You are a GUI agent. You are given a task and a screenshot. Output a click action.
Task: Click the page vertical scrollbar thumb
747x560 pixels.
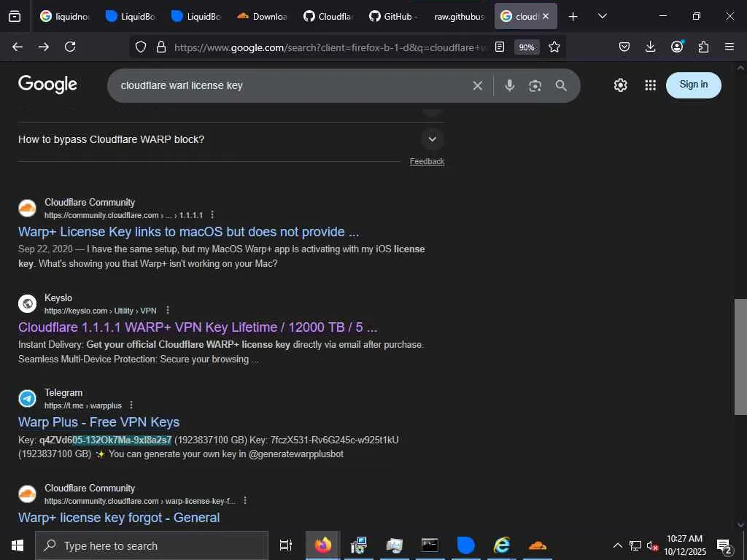click(740, 357)
